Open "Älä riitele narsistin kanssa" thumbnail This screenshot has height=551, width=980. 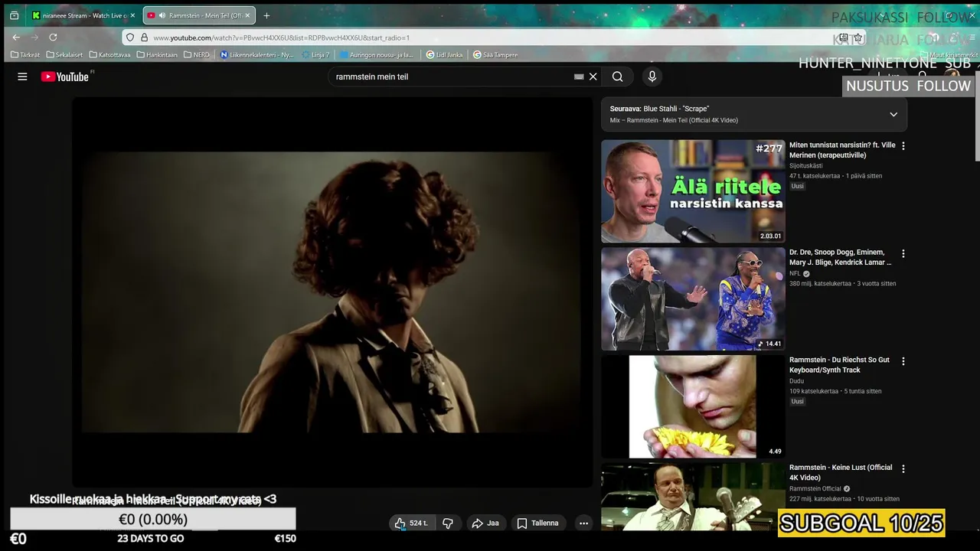click(693, 191)
